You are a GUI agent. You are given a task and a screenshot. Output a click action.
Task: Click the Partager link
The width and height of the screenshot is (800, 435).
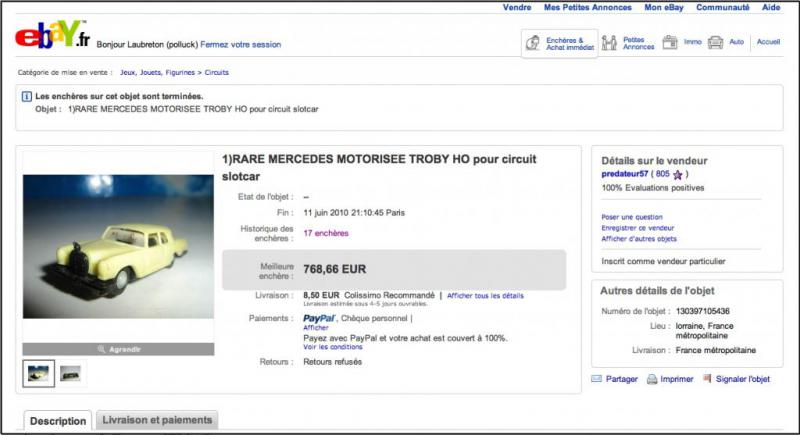click(x=621, y=379)
